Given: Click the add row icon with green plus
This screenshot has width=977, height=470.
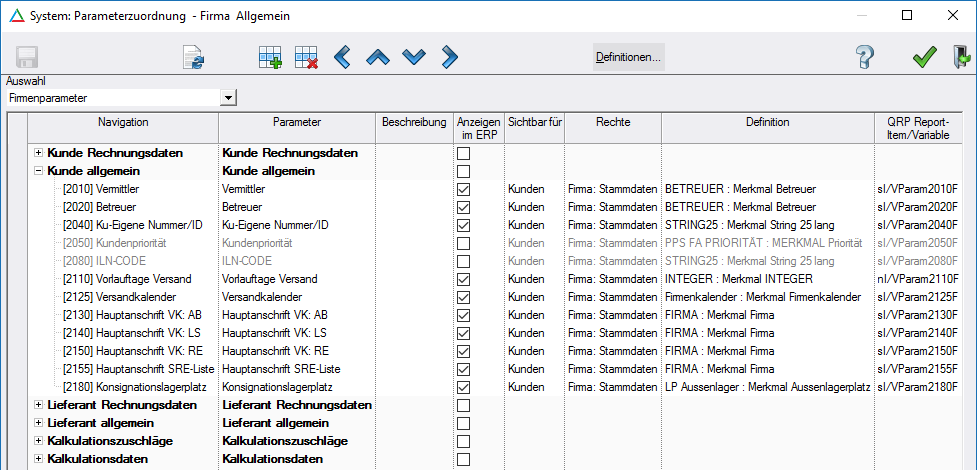Looking at the screenshot, I should [270, 58].
